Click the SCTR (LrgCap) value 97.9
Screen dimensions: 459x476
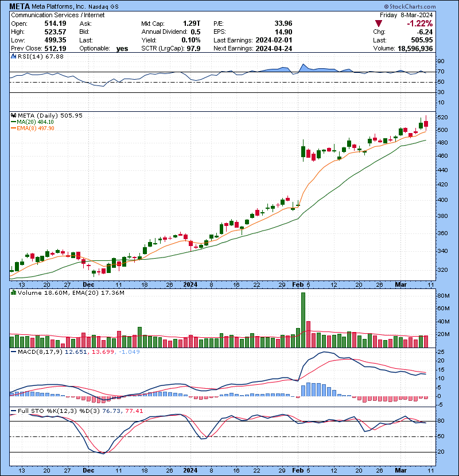(x=194, y=49)
